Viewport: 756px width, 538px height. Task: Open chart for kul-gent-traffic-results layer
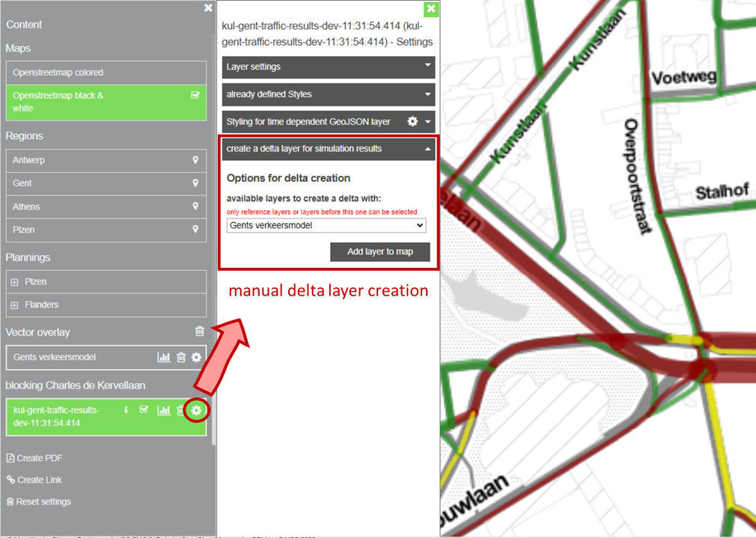(x=163, y=410)
